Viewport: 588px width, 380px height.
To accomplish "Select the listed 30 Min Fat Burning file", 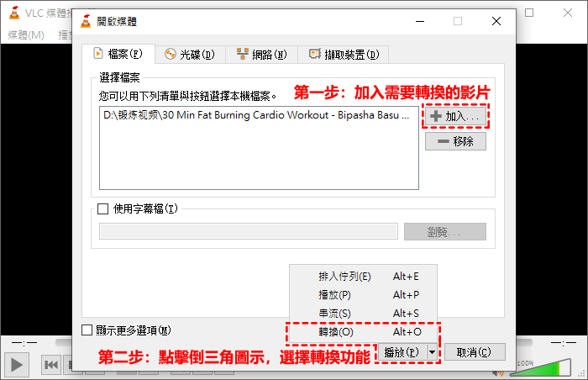I will pyautogui.click(x=256, y=115).
